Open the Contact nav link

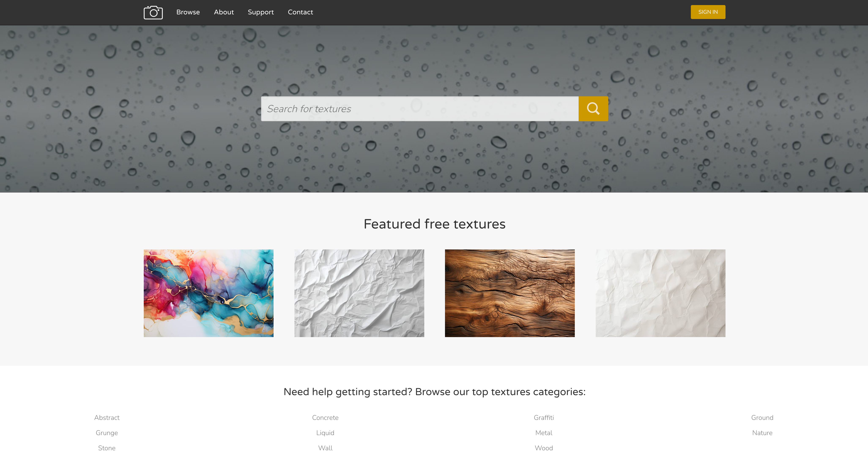(x=300, y=12)
